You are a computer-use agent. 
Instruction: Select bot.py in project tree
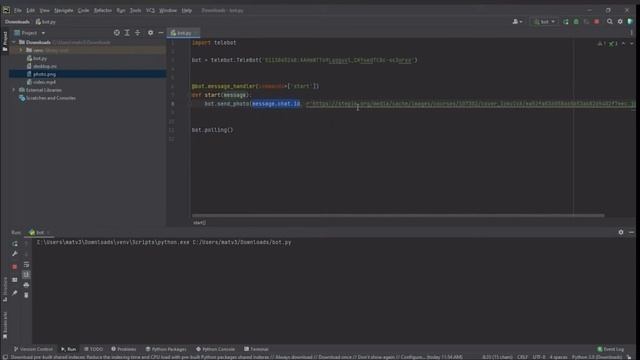click(40, 58)
